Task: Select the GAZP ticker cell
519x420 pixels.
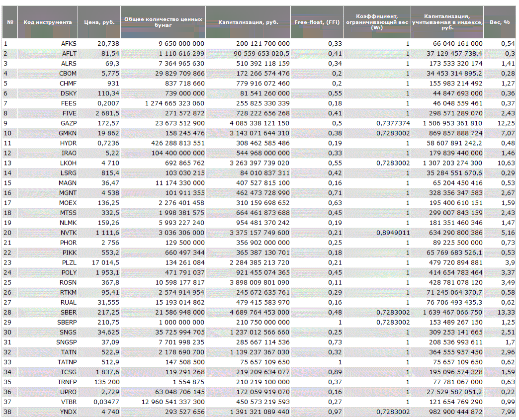Action: [x=48, y=123]
